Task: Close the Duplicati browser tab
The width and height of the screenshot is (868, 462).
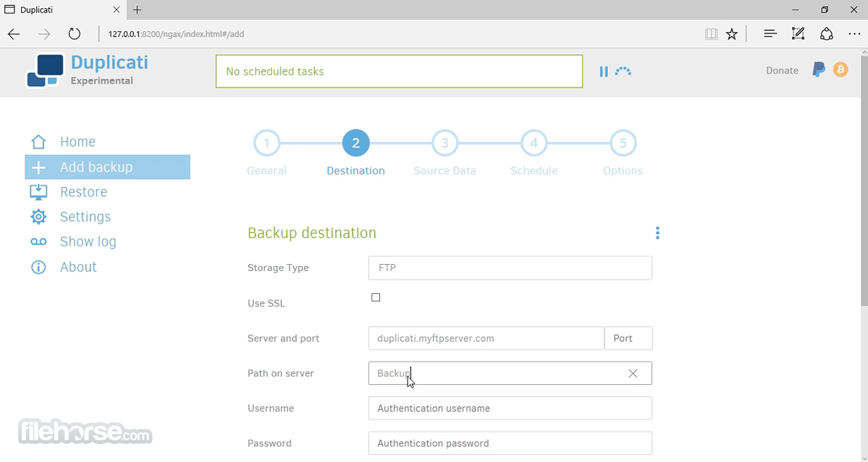Action: pos(116,10)
